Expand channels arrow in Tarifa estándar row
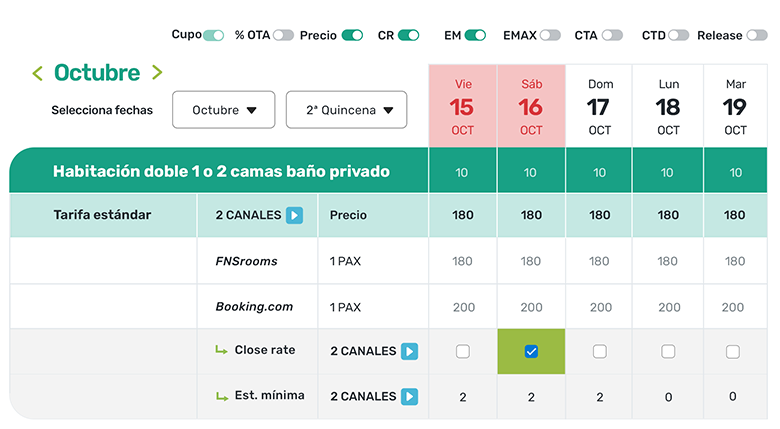Viewport: 780px width, 429px height. (x=294, y=215)
